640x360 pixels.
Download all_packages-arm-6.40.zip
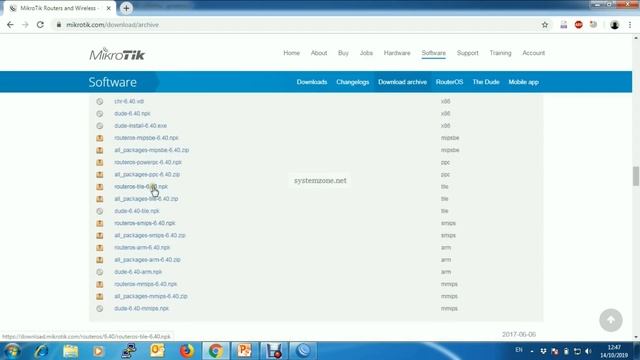pyautogui.click(x=147, y=260)
